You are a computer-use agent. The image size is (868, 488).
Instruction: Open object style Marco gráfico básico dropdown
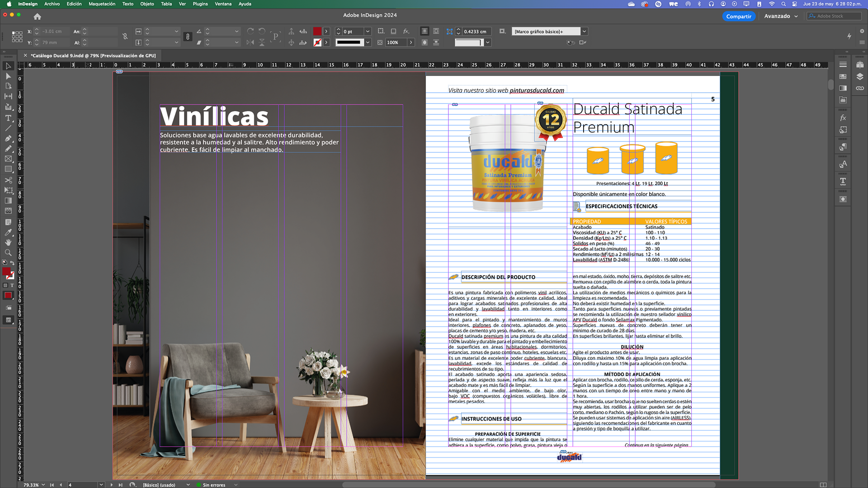click(584, 31)
